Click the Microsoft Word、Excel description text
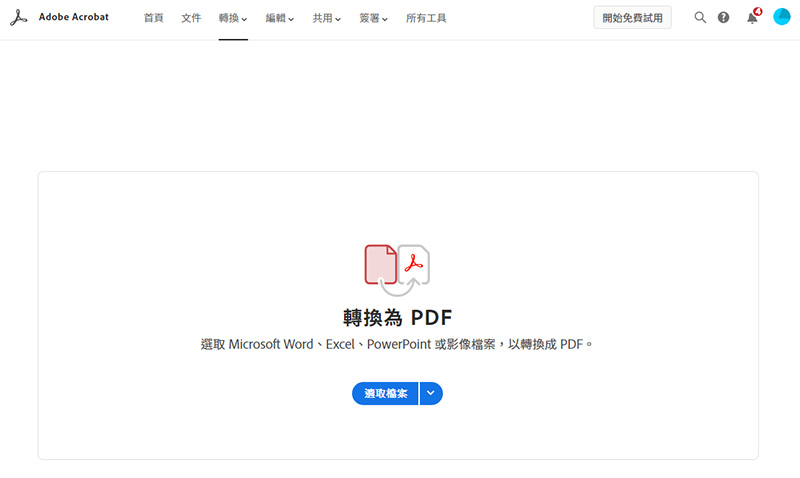 tap(397, 344)
